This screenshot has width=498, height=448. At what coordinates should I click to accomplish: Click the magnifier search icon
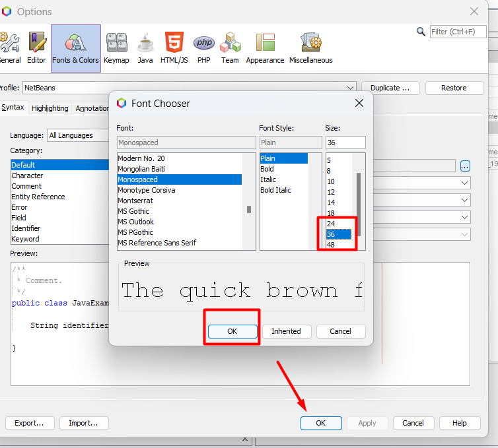click(421, 32)
